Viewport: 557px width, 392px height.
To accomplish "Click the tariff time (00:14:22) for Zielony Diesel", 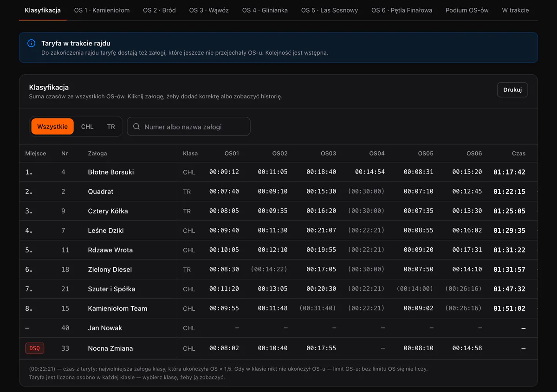I will pos(269,270).
